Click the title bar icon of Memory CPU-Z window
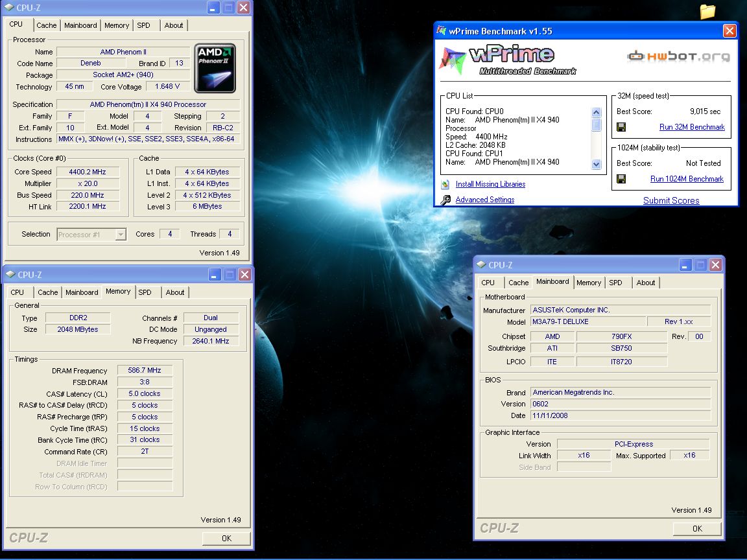The height and width of the screenshot is (560, 747). coord(10,274)
